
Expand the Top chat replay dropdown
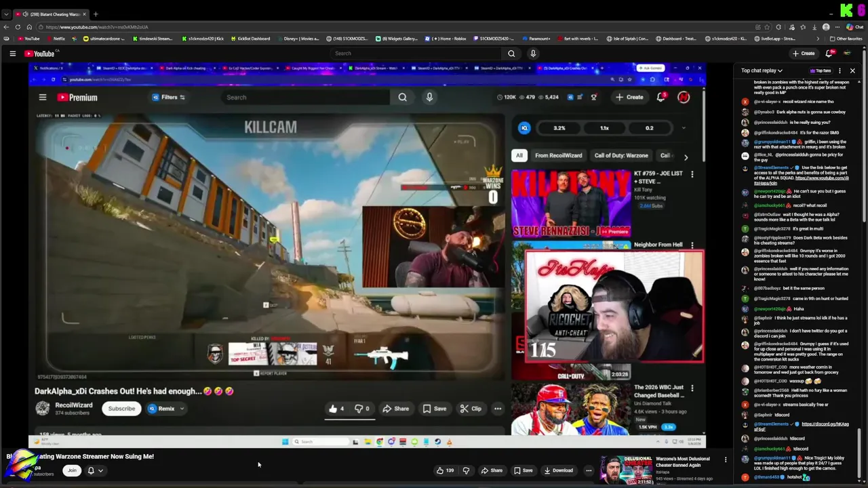(762, 70)
